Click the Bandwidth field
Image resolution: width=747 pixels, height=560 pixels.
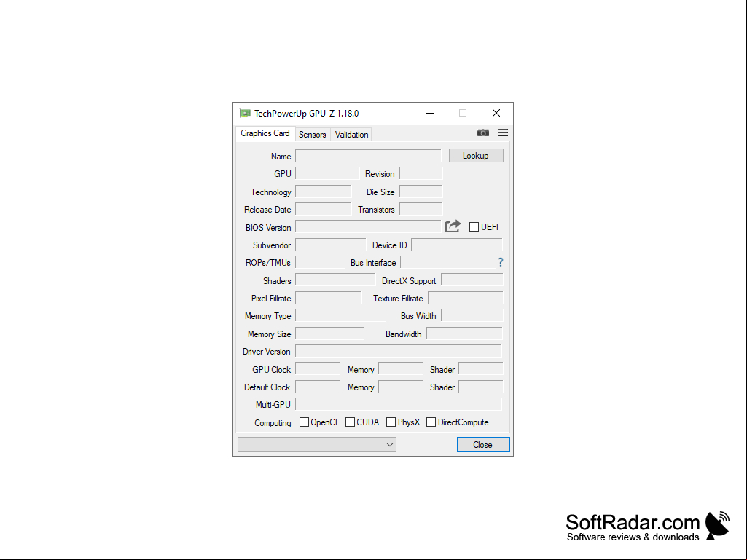point(464,334)
